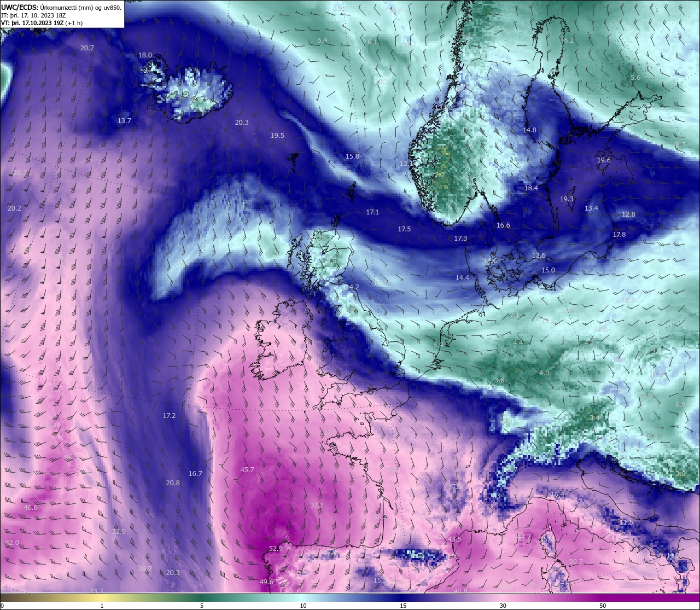Click the 6.4 value label
700x610 pixels.
click(x=322, y=40)
